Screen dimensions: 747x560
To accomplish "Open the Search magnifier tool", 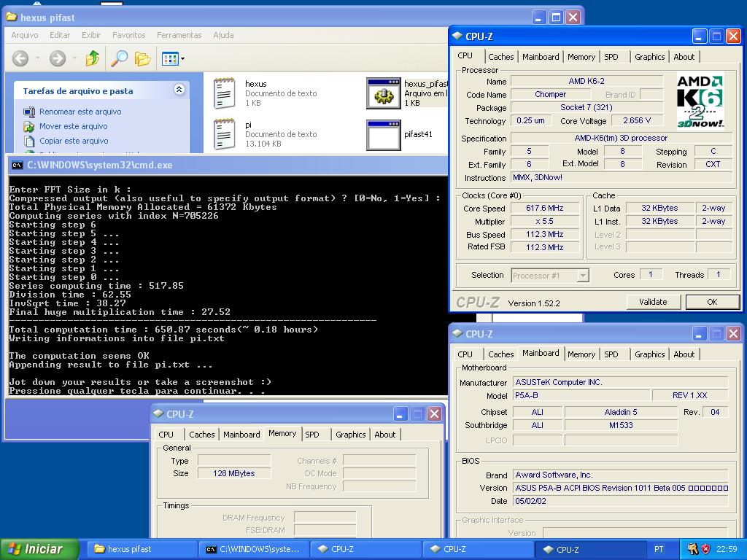I will pos(119,58).
